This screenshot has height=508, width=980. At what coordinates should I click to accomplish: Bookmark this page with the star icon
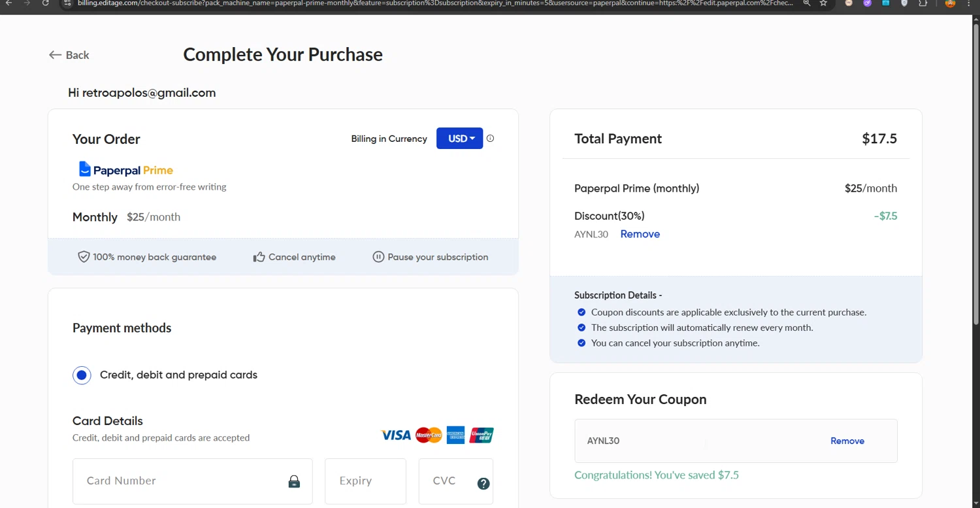(x=824, y=3)
